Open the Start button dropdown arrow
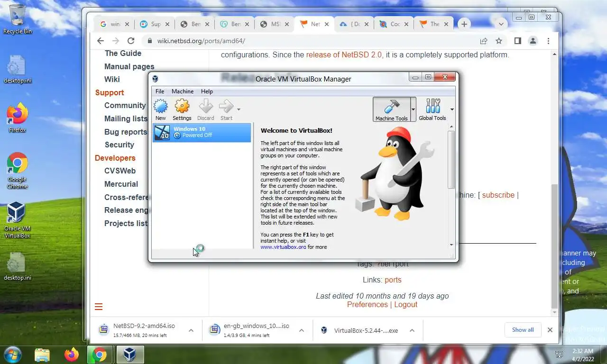The image size is (607, 364). pos(239,109)
